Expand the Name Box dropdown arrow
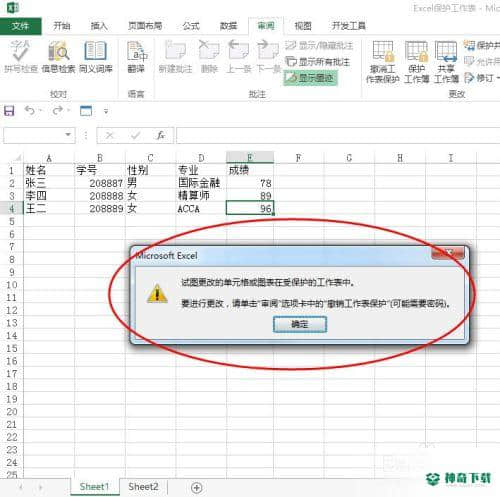 pyautogui.click(x=68, y=135)
